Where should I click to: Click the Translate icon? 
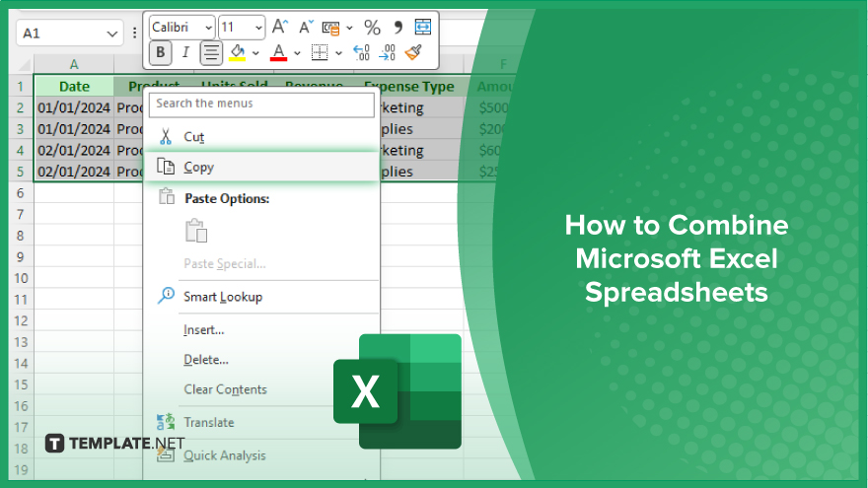166,422
